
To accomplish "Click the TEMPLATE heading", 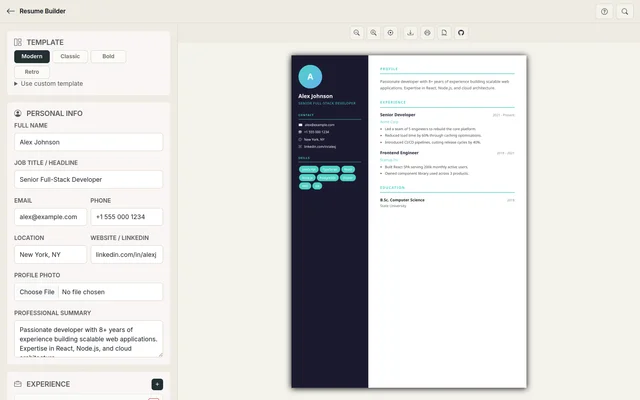I will (45, 42).
